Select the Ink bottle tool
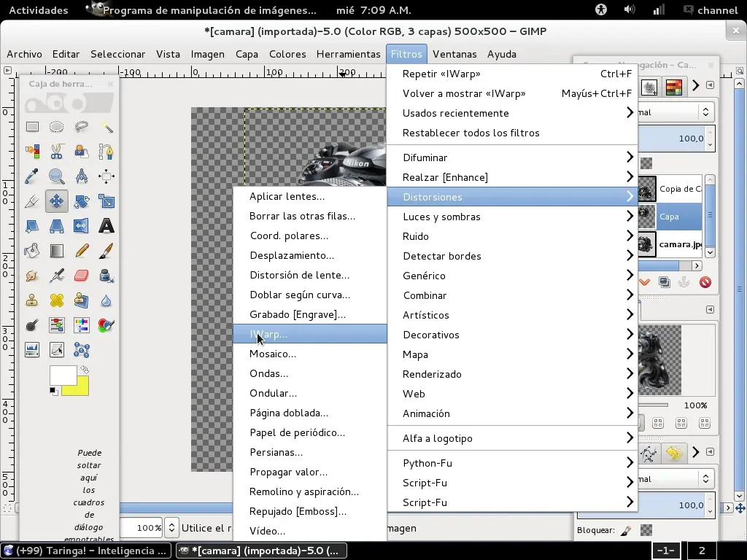Screen dimensions: 747x560 coord(107,275)
